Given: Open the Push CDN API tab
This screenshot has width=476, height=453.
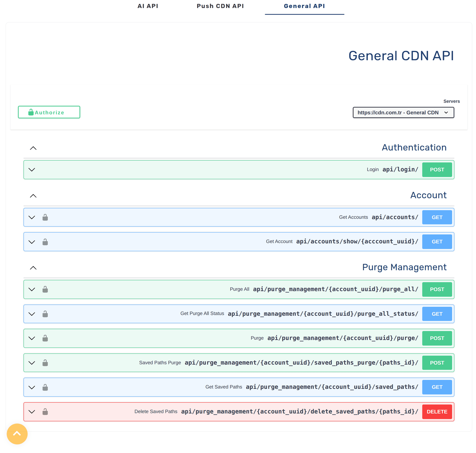Looking at the screenshot, I should 220,6.
